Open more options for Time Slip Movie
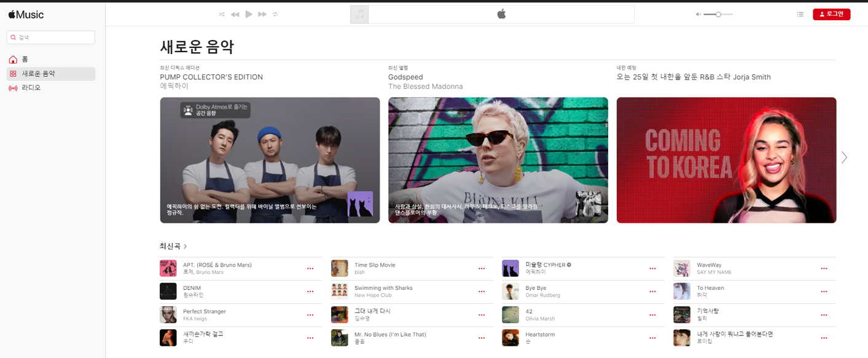Screen dimensions: 868x358 click(482, 269)
